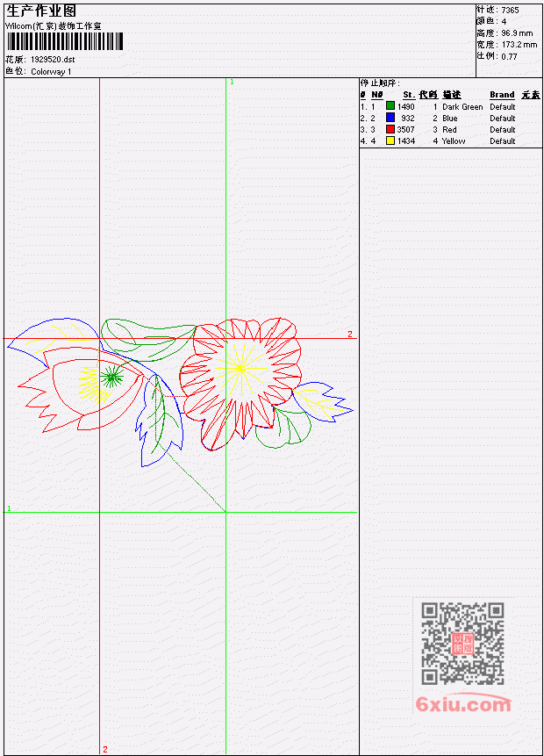
Task: Click 'Default' brand in Yellow row
Action: (x=503, y=141)
